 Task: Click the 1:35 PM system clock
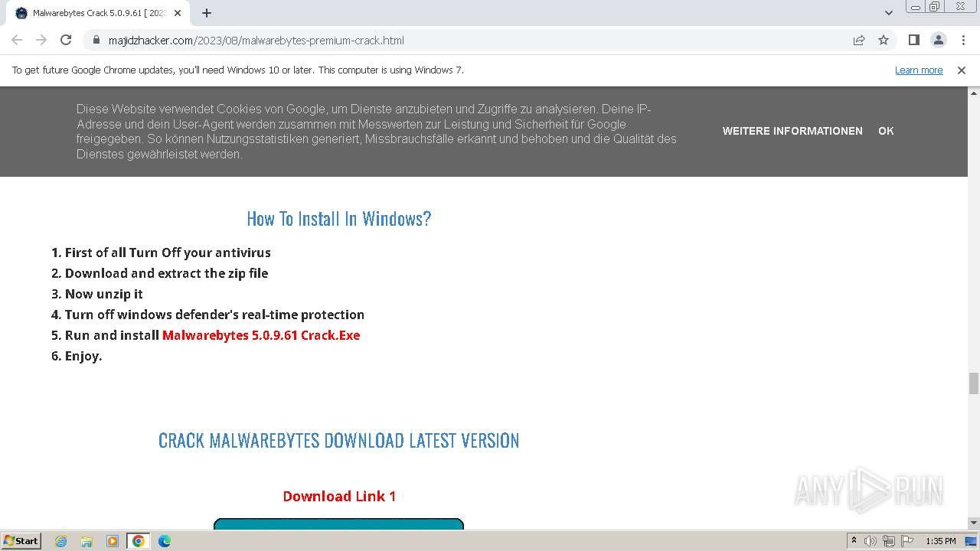tap(940, 541)
